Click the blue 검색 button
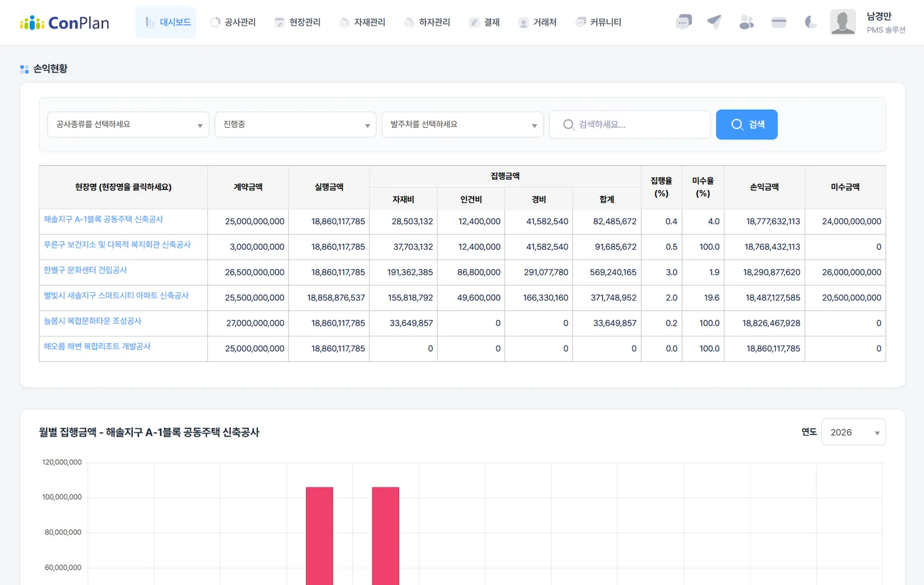 click(x=747, y=125)
